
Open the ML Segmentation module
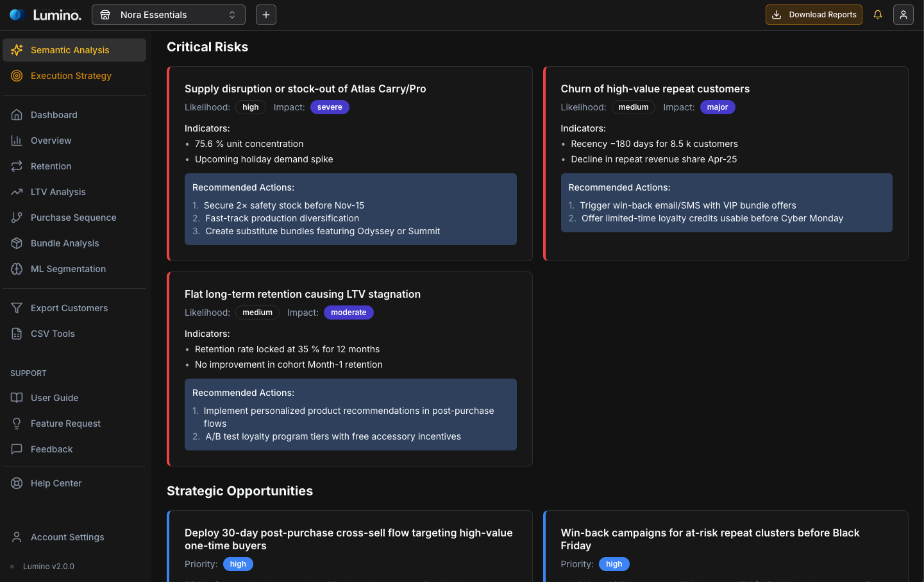(69, 269)
